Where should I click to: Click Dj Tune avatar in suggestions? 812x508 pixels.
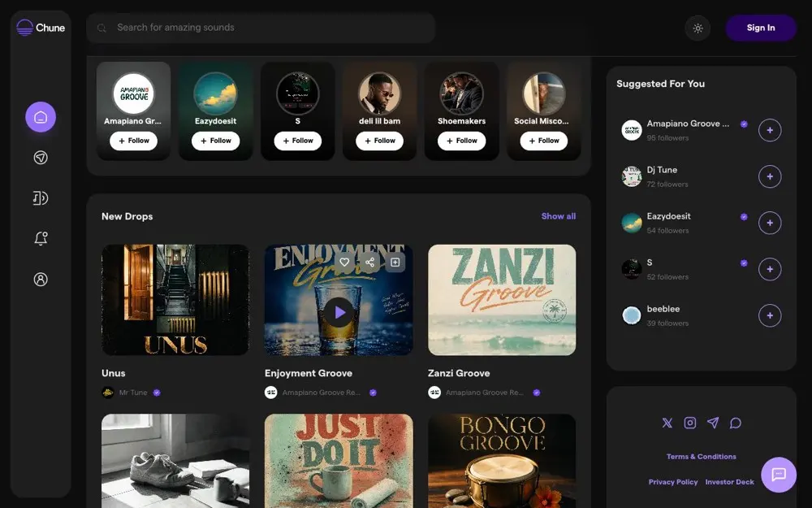tap(631, 176)
